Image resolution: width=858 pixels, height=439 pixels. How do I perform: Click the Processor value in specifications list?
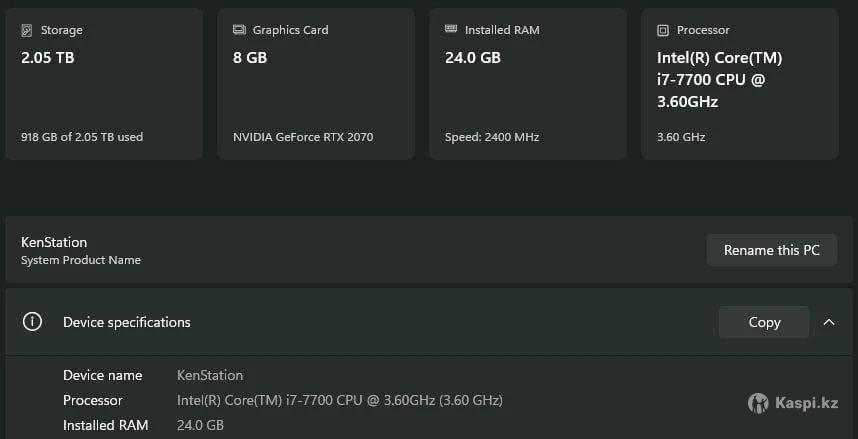(x=340, y=400)
